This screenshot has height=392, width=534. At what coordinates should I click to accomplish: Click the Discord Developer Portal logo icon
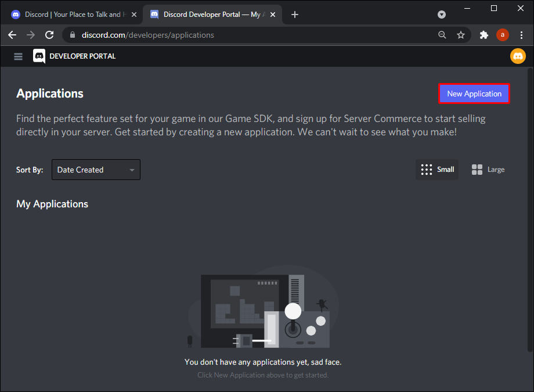[x=38, y=56]
